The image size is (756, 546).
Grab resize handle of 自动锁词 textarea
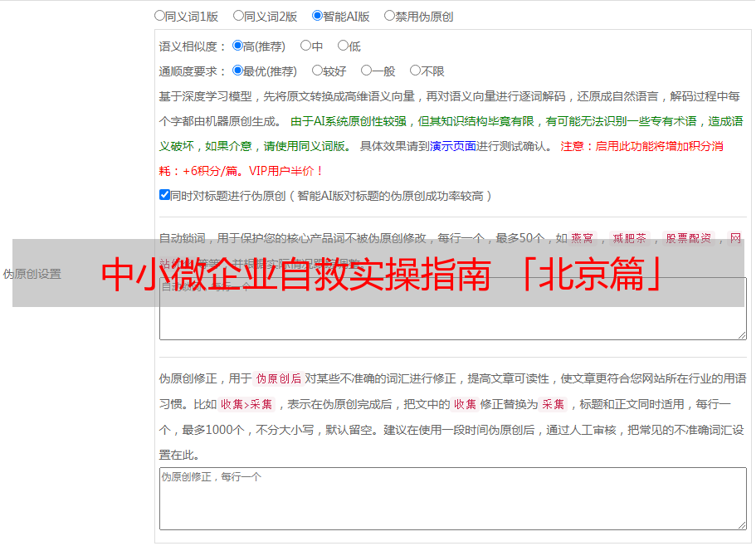742,335
